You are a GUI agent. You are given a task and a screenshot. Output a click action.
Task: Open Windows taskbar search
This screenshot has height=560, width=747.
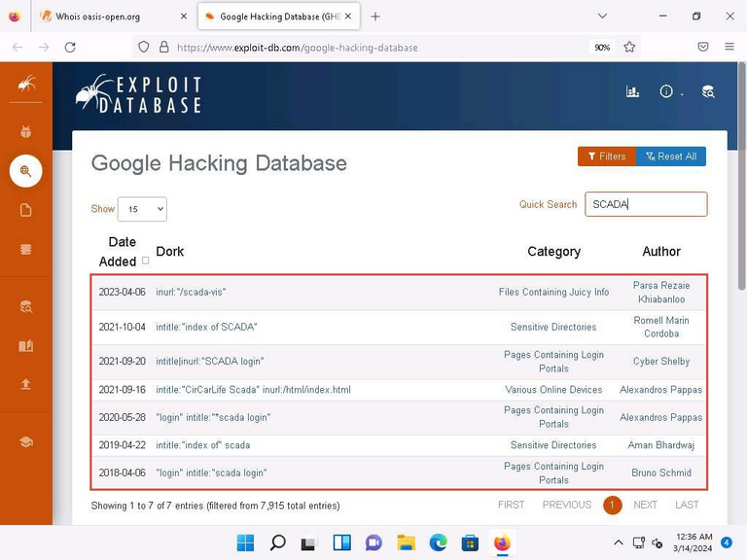pyautogui.click(x=278, y=542)
